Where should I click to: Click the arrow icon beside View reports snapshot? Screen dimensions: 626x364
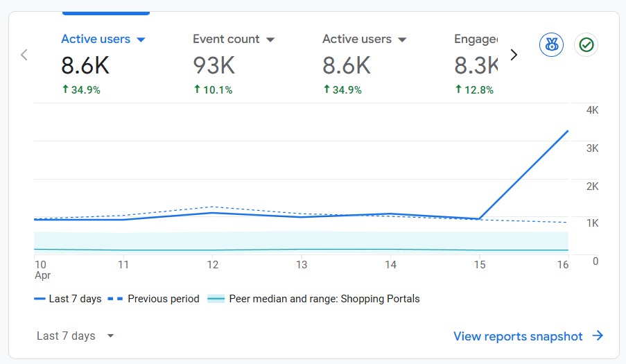click(x=598, y=336)
